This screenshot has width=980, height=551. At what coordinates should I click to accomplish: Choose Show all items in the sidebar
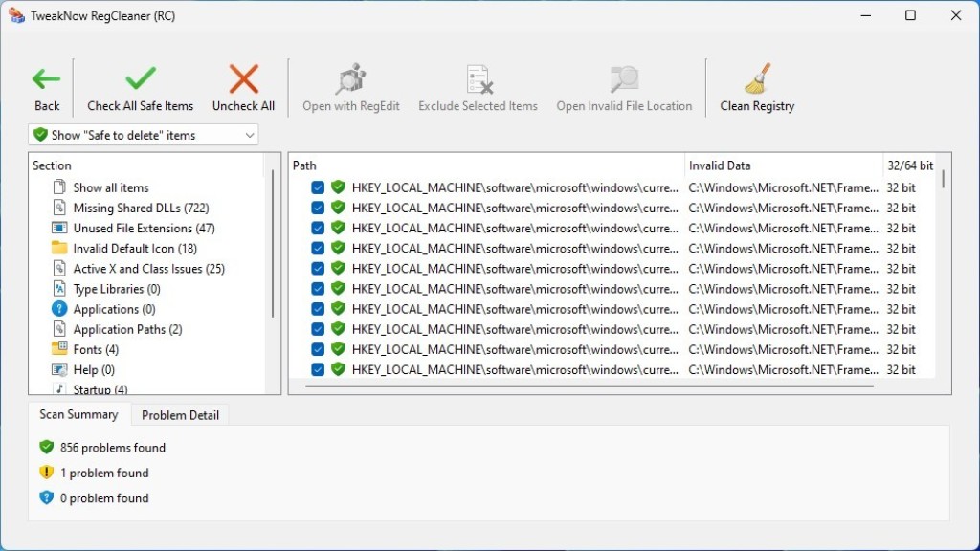pos(113,187)
